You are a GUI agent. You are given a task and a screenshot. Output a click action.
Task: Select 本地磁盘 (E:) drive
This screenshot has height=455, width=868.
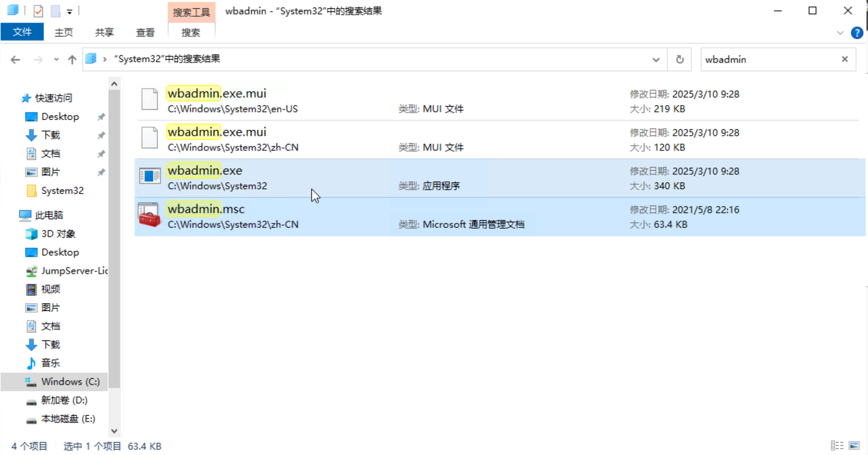pos(68,419)
